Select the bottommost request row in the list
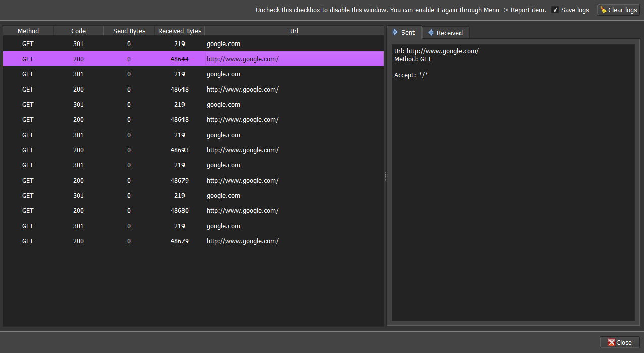Image resolution: width=644 pixels, height=353 pixels. [179, 241]
